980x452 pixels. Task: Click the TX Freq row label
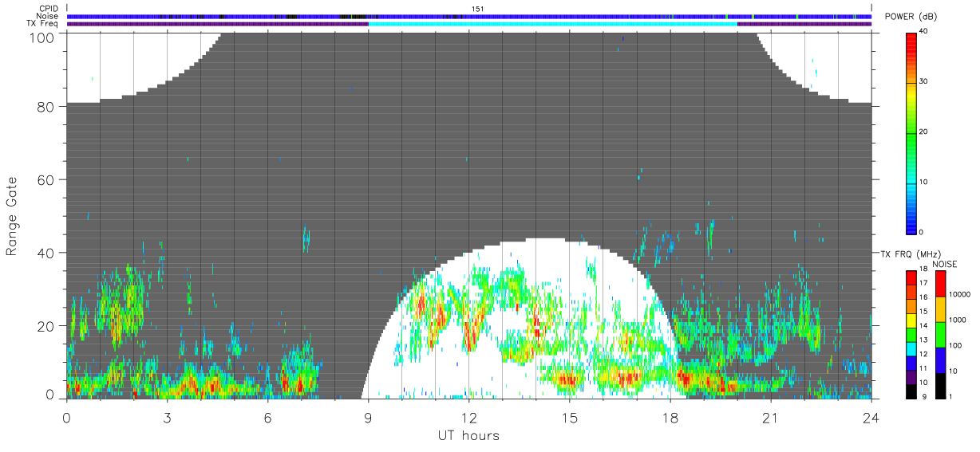tap(43, 23)
